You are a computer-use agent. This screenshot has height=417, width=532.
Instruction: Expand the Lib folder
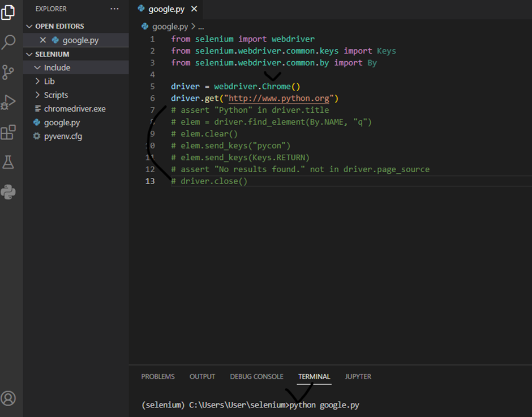pos(37,81)
